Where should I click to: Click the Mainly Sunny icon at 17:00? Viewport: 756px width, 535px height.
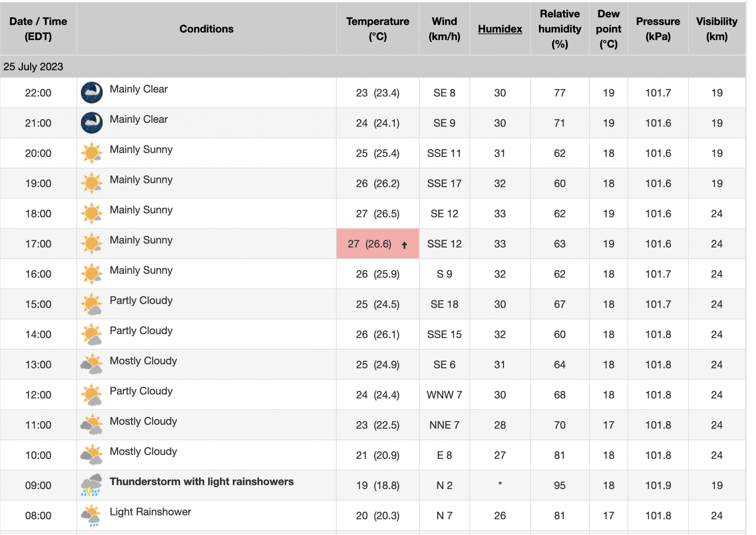click(92, 243)
